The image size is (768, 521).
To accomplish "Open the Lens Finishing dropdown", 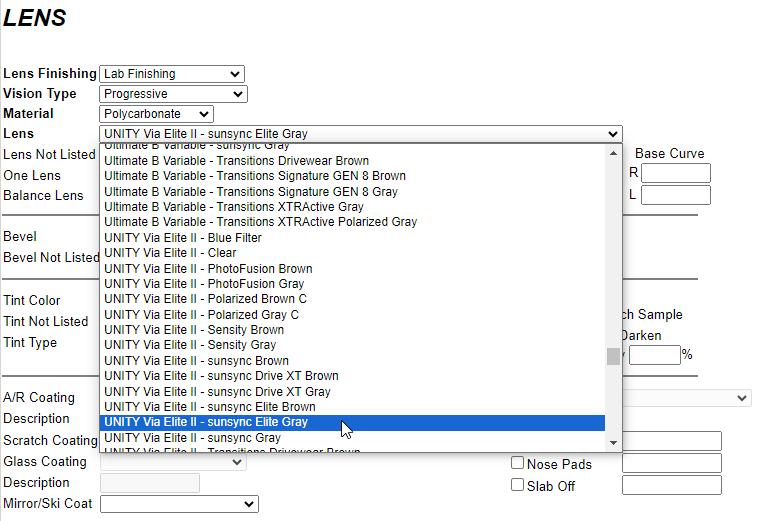I will coord(172,74).
